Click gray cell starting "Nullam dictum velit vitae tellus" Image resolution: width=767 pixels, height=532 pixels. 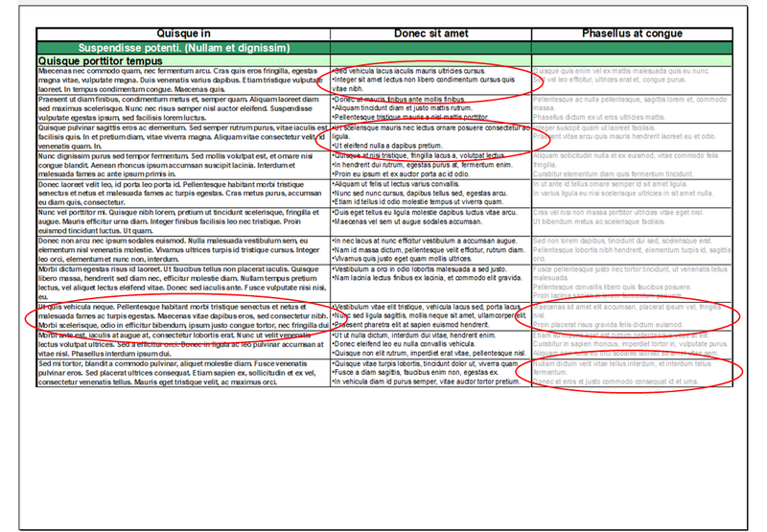[632, 373]
